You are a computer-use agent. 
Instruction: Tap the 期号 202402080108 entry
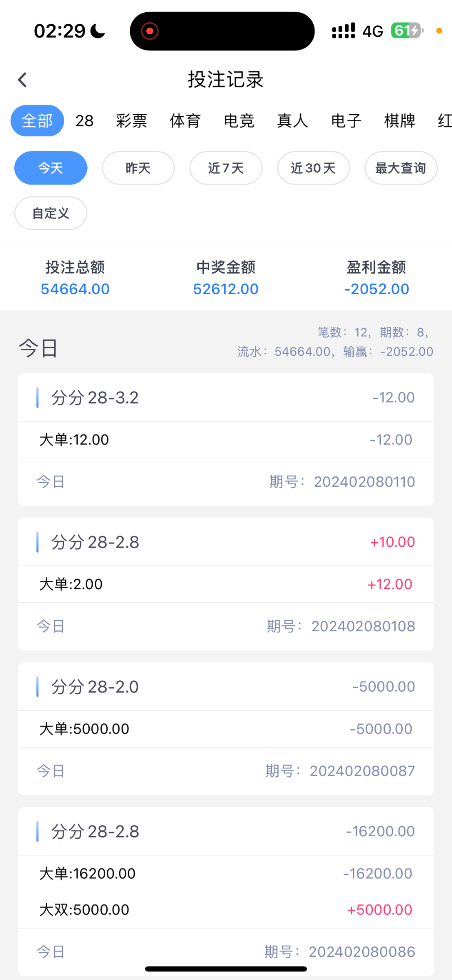[x=341, y=626]
